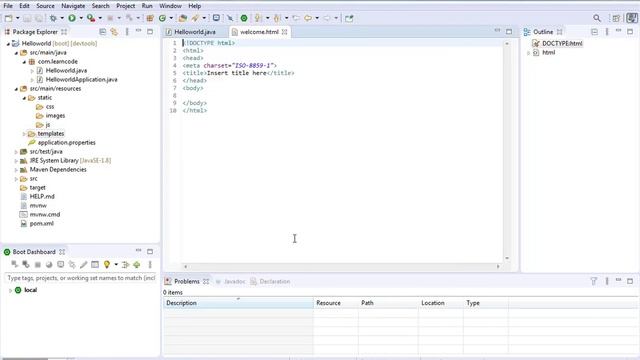Select application.properties file
Viewport: 640px width, 360px height.
click(66, 142)
